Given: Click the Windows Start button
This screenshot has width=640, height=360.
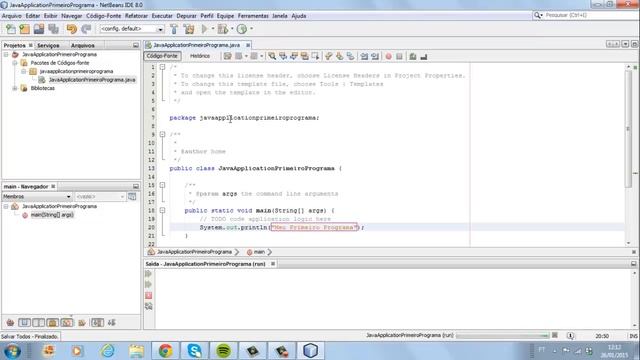Looking at the screenshot, I should pos(12,351).
